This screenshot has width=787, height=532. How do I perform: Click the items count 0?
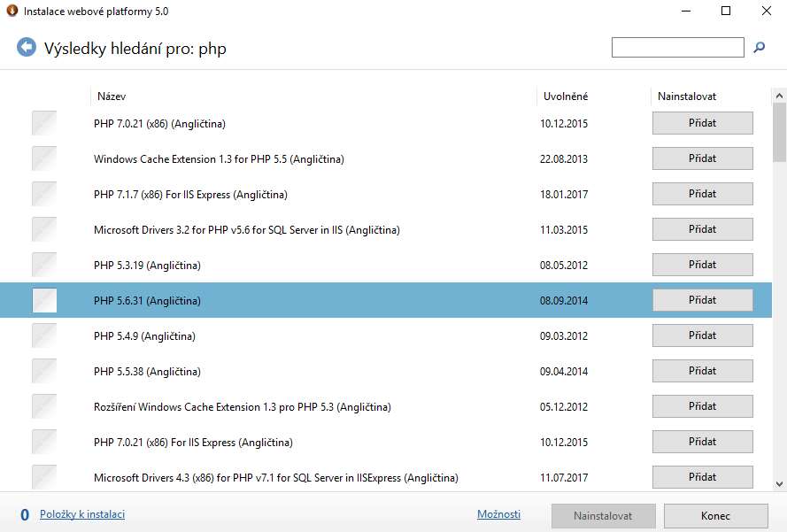pos(25,514)
